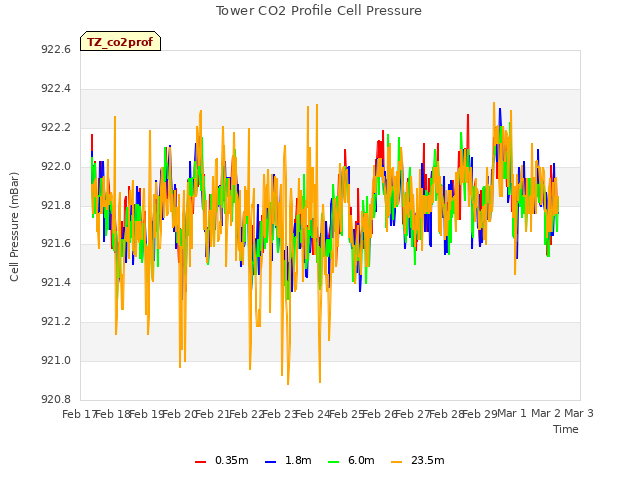Screen dimensions: 640x480
Task: Click the Mar 2 x-axis date label
Action: (546, 413)
